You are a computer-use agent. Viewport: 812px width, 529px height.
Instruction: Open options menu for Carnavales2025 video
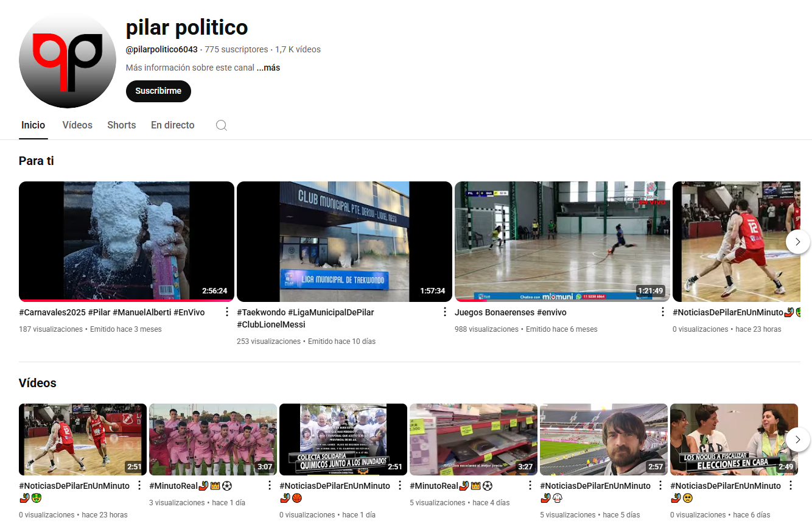point(227,312)
